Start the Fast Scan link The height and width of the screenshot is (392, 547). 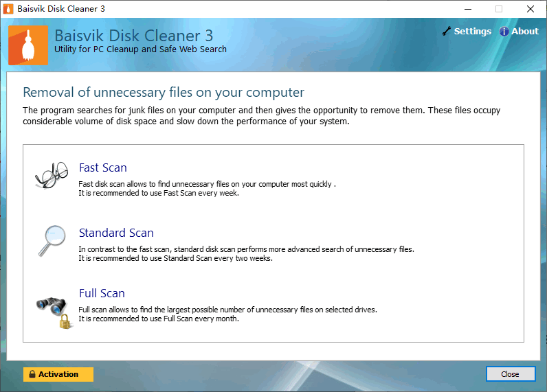click(103, 168)
